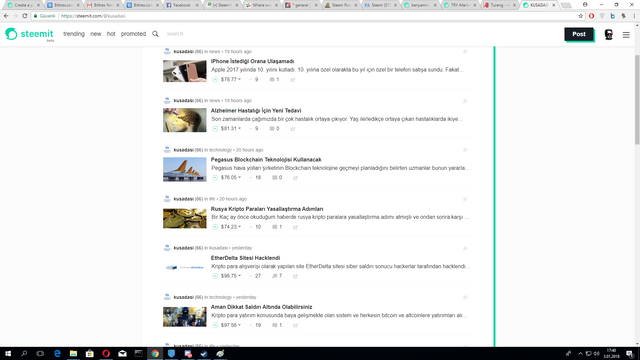Open comments on the EtherDelta post
The width and height of the screenshot is (640, 360).
point(277,276)
